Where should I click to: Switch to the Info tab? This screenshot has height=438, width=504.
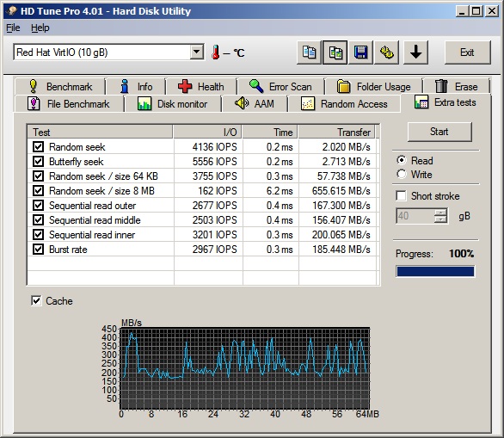coord(136,87)
